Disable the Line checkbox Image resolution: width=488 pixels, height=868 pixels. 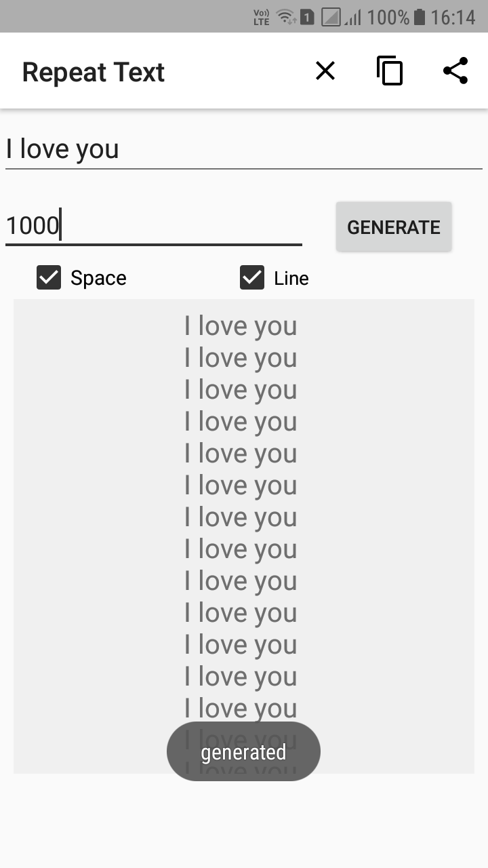252,278
